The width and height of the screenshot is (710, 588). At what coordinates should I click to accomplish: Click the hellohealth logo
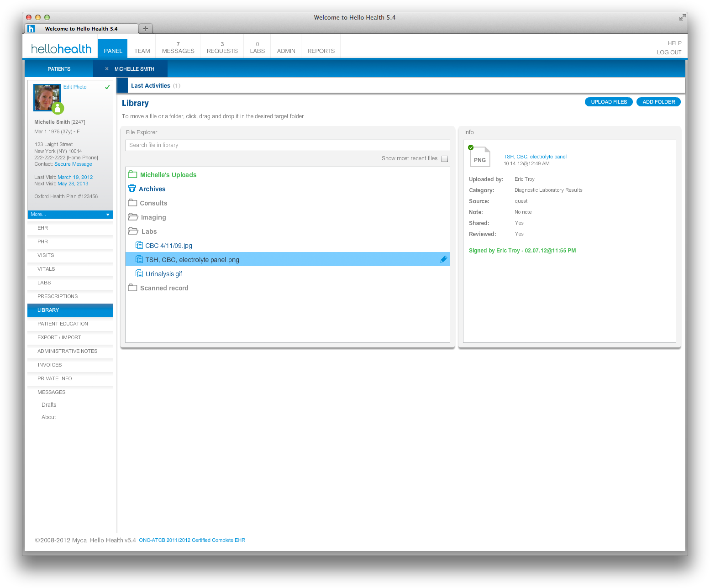click(60, 48)
